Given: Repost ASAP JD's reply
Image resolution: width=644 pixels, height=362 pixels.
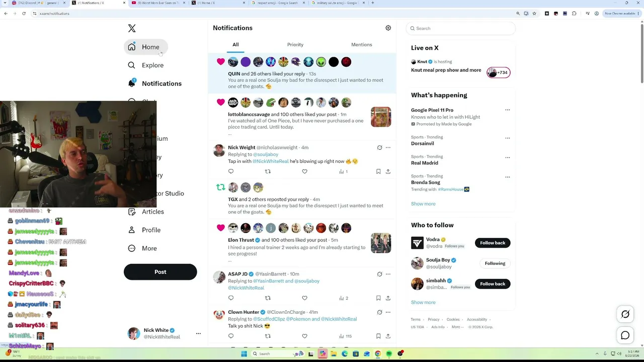Looking at the screenshot, I should pyautogui.click(x=268, y=298).
